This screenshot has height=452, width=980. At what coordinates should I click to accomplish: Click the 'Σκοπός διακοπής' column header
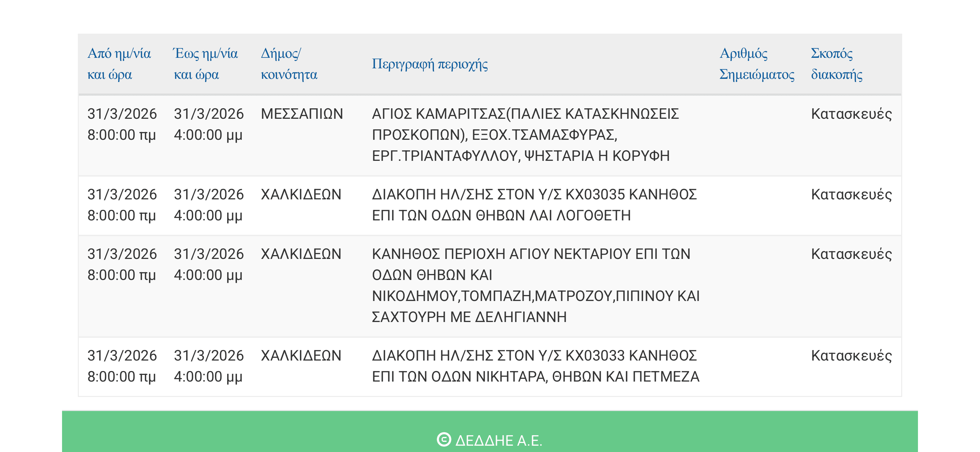pos(836,63)
